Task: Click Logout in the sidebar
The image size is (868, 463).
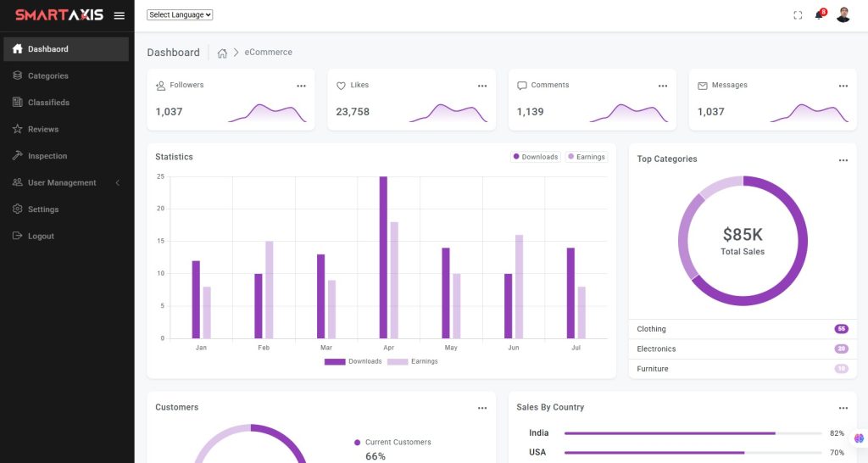Action: point(66,236)
